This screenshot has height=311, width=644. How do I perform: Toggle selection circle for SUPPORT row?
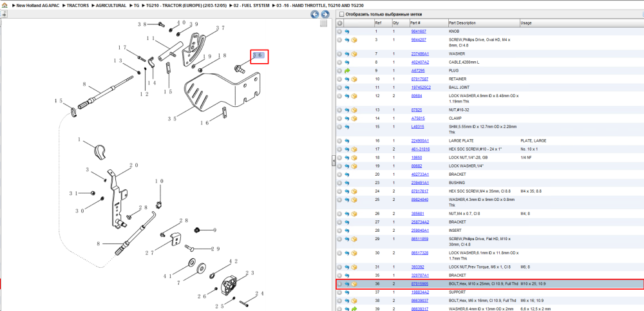coord(339,292)
